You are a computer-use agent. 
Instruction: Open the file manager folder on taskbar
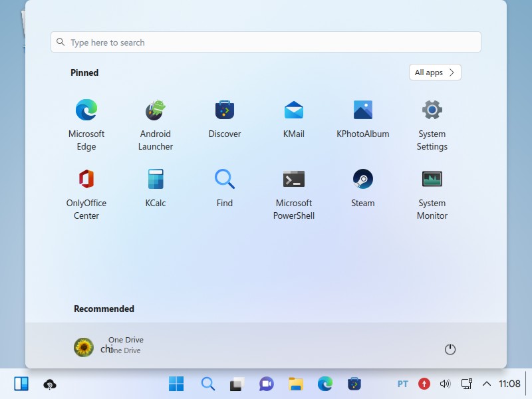pos(296,384)
